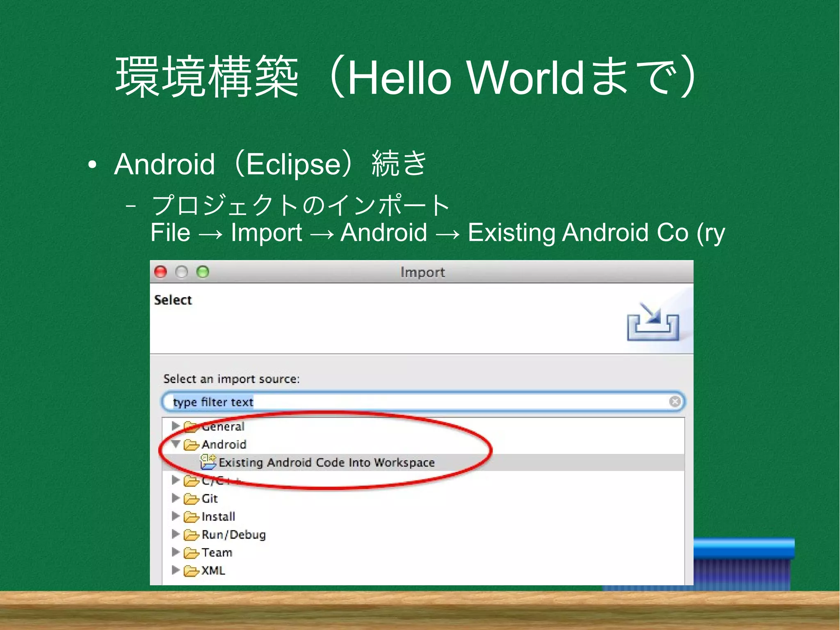Focus the type filter text field
Viewport: 840px width, 630px height.
pyautogui.click(x=423, y=401)
